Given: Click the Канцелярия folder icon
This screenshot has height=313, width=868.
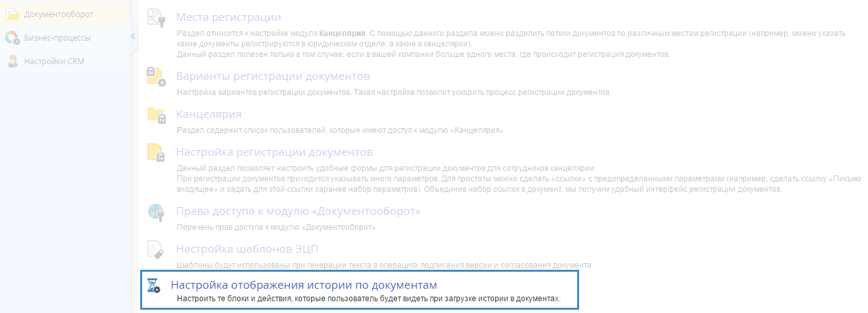Looking at the screenshot, I should 157,115.
